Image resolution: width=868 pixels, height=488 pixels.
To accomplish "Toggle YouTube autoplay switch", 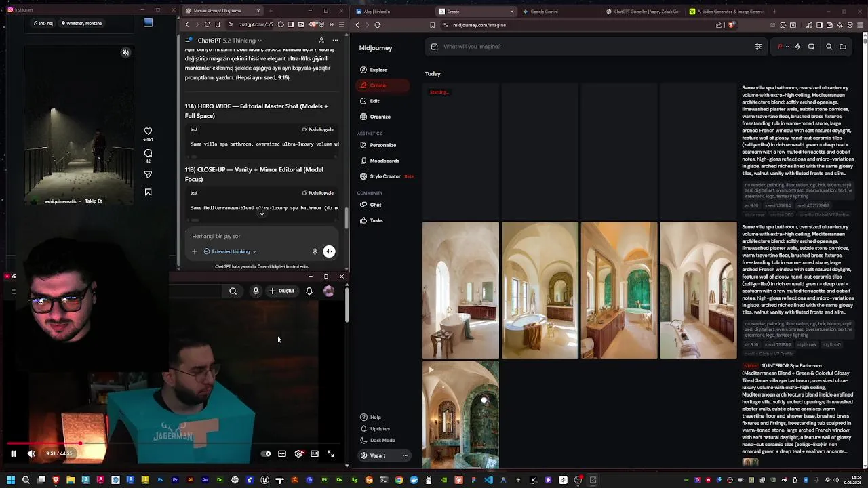I will coord(267,453).
